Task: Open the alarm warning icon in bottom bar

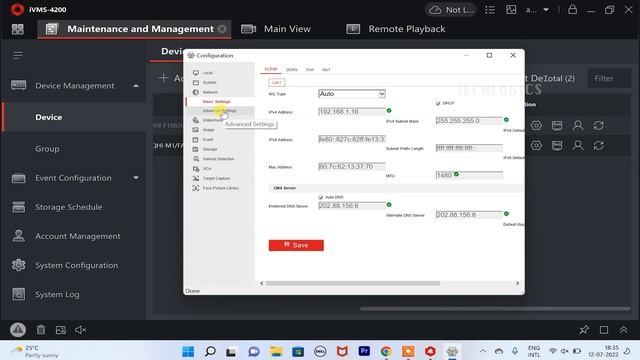Action: (x=18, y=329)
